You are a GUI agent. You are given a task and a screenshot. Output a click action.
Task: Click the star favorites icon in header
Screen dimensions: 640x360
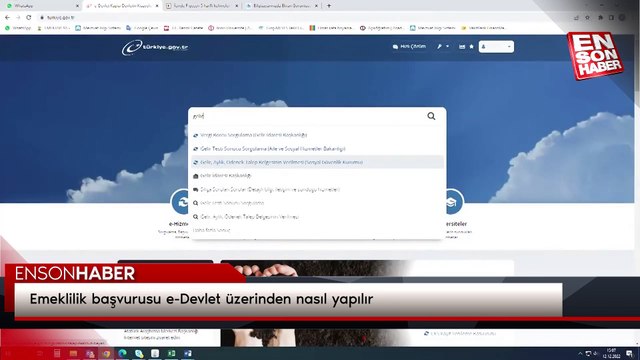pyautogui.click(x=471, y=47)
